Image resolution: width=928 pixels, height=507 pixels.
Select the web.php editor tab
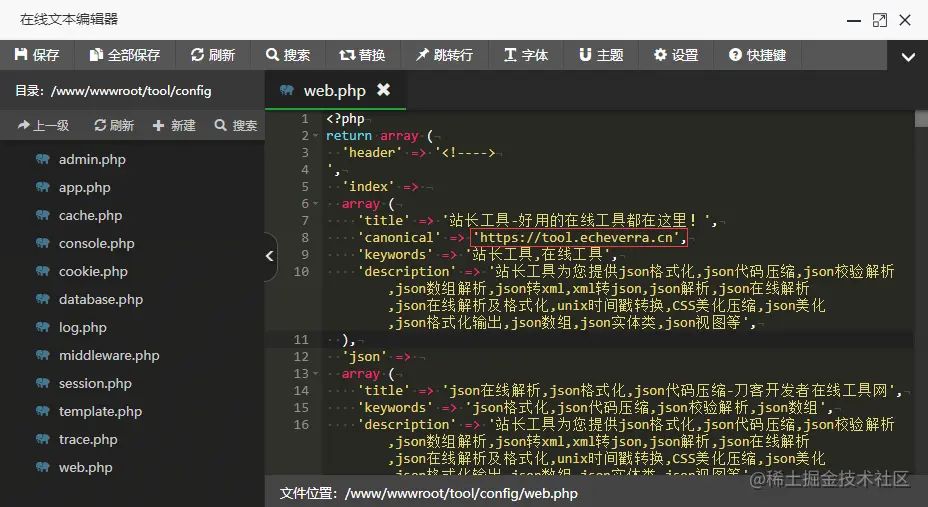(334, 91)
